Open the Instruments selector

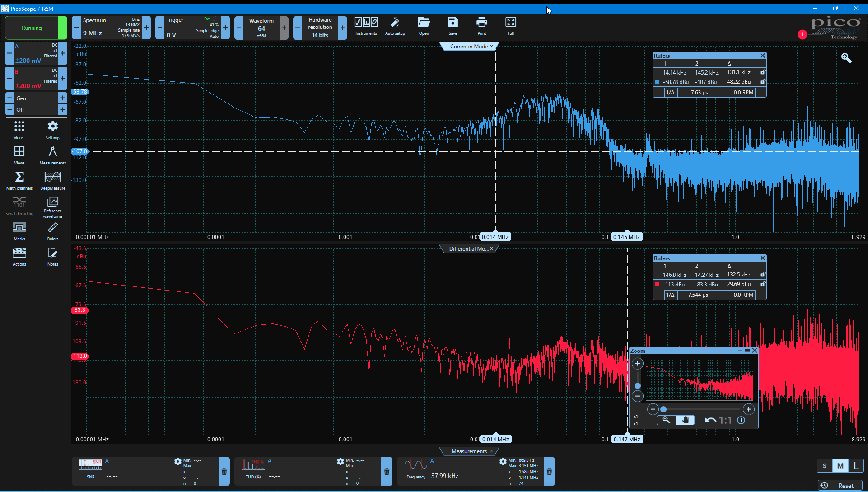point(366,26)
